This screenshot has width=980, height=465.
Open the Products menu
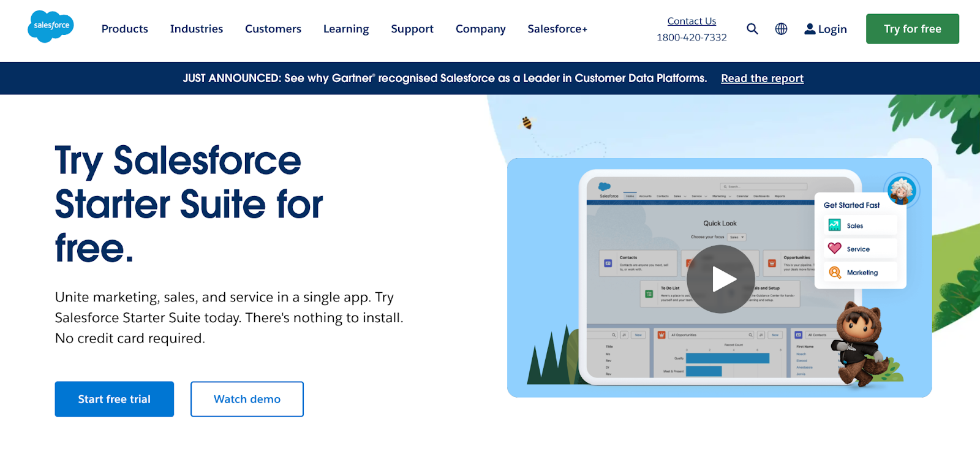tap(125, 29)
